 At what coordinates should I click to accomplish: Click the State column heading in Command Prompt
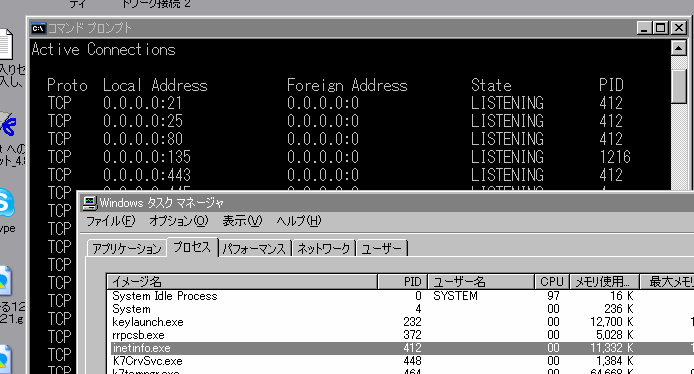click(x=491, y=85)
